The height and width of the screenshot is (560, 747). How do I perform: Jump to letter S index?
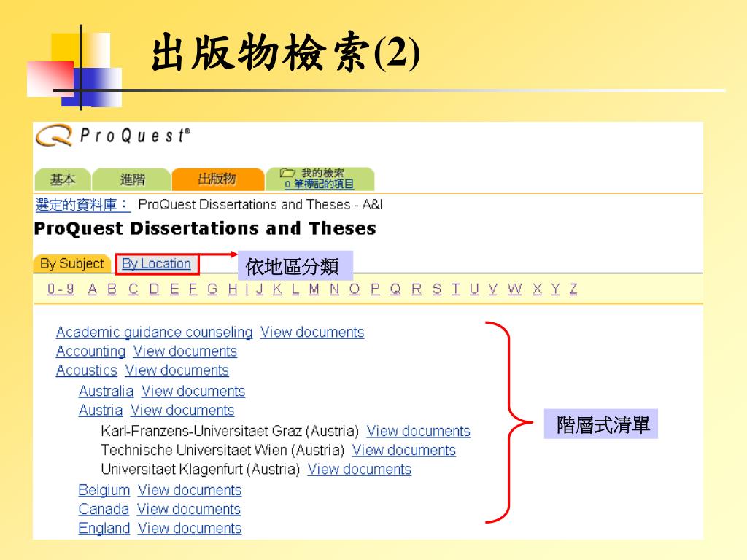pos(437,289)
